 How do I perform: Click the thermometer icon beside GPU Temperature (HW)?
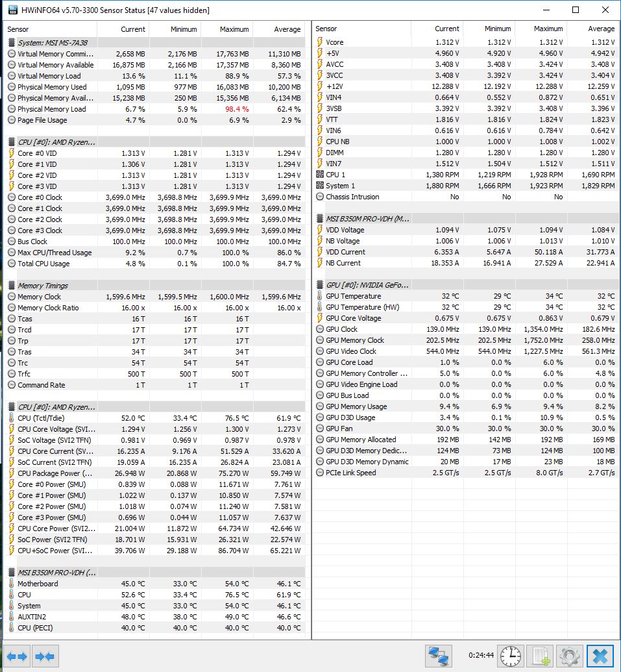coord(319,307)
